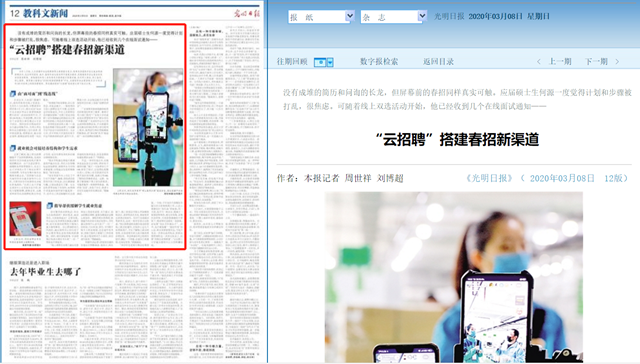Open 数字报检索 search
Screen dimensions: 640x364
click(379, 62)
